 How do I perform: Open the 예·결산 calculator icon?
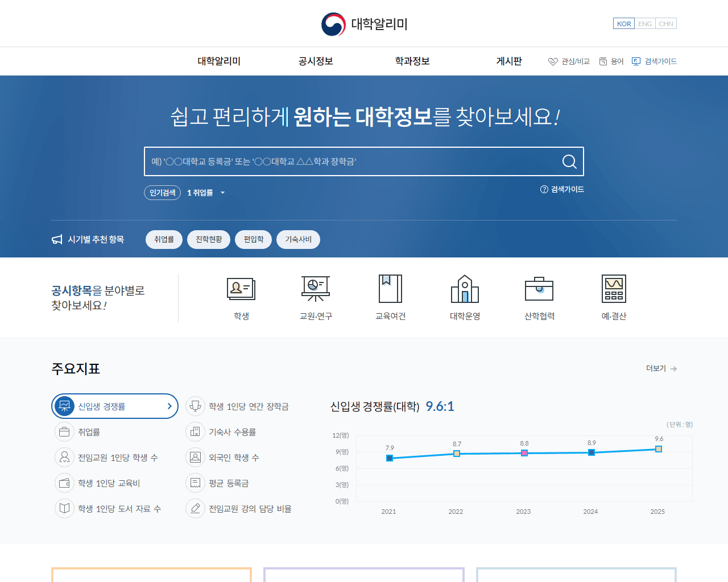pos(614,289)
